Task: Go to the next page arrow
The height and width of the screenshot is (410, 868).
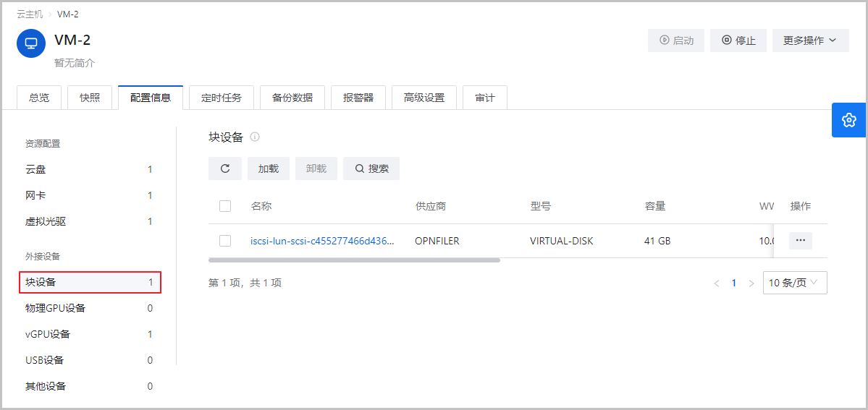Action: (x=751, y=283)
